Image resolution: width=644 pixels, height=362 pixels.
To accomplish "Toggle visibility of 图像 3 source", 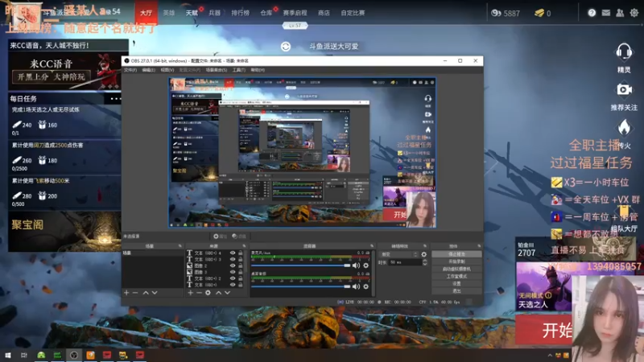I will point(233,272).
